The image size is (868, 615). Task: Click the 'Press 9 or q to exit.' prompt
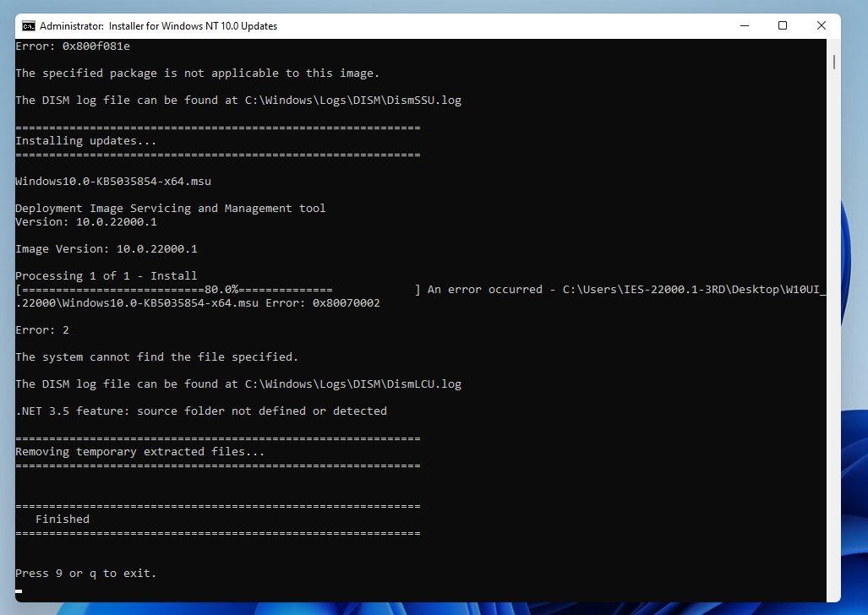pos(86,574)
